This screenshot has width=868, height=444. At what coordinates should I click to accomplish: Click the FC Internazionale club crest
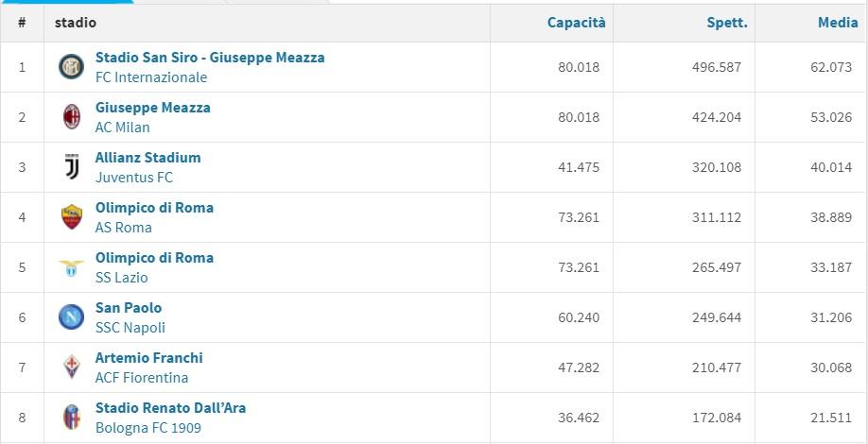click(x=72, y=67)
